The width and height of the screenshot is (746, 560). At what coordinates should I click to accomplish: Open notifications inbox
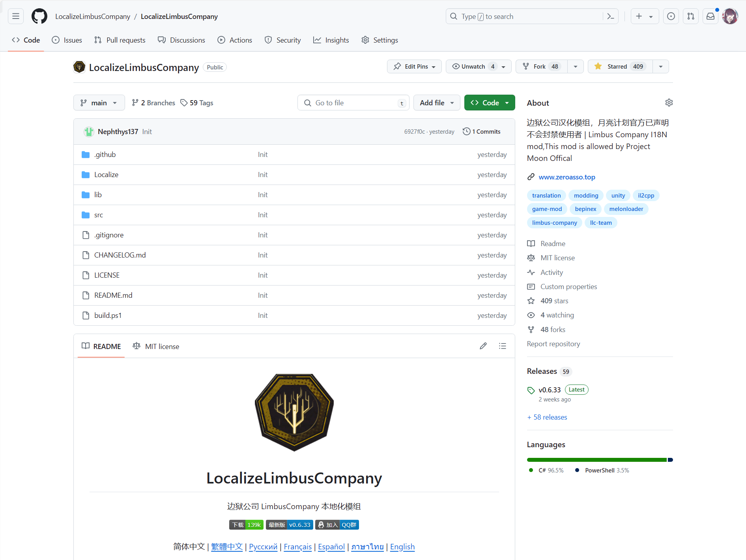coord(710,16)
